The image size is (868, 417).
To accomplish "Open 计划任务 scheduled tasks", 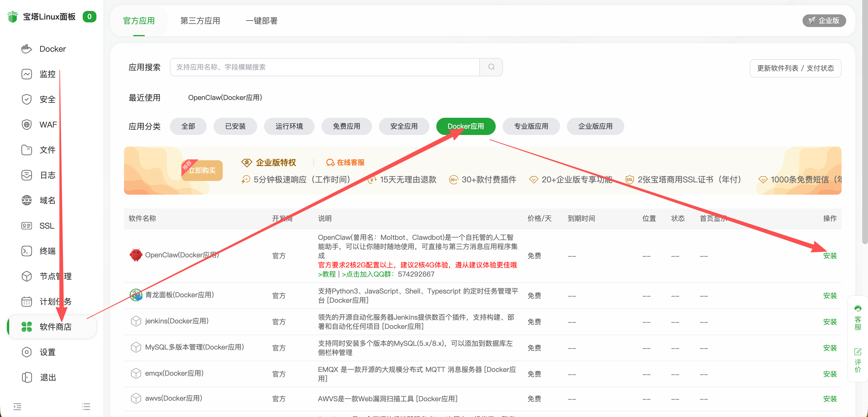I will (55, 301).
